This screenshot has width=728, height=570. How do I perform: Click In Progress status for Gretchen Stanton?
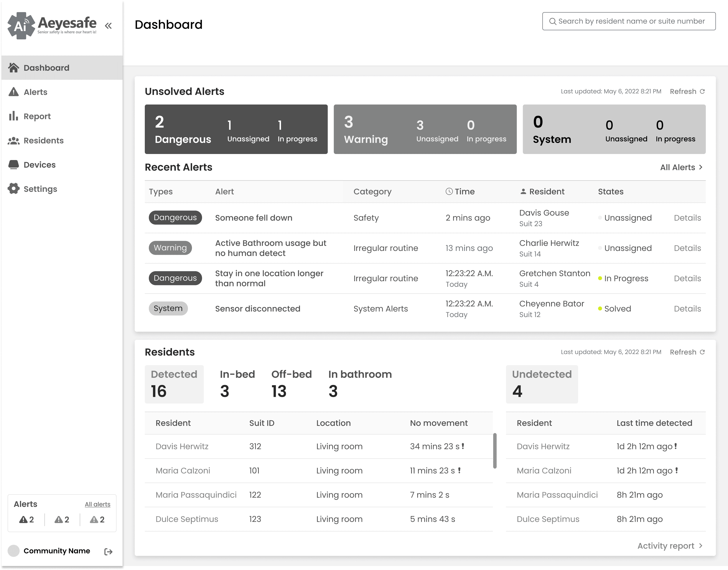623,278
